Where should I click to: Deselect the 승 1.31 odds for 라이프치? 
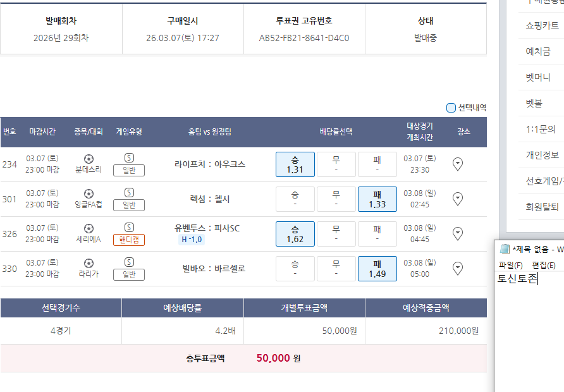coord(295,164)
